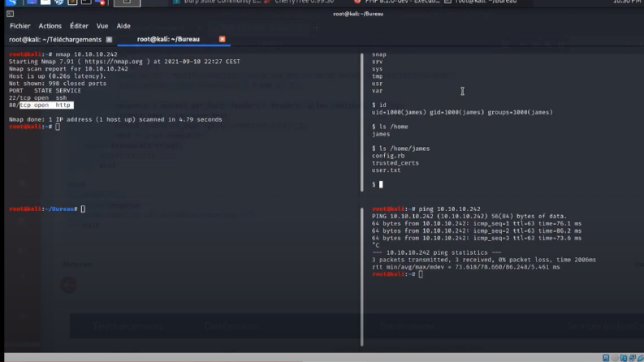Switch to CherryTree taskbar window
Screen dimensions: 644x362
point(300,2)
